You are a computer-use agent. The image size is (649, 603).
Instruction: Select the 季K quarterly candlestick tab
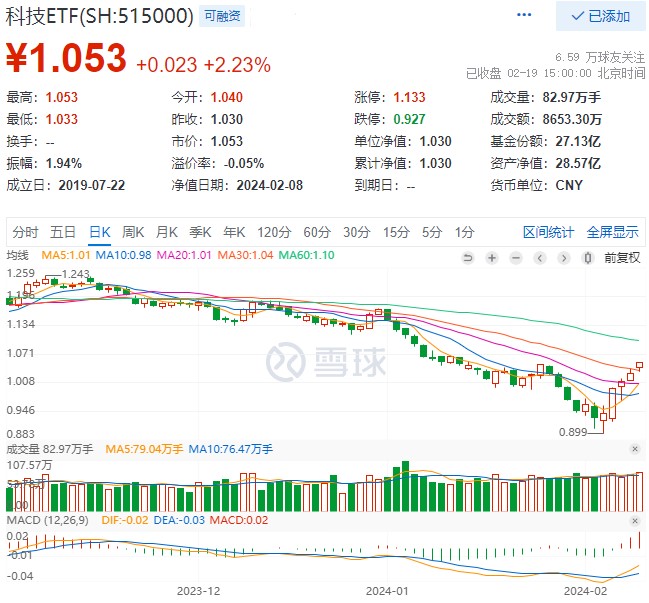[200, 232]
